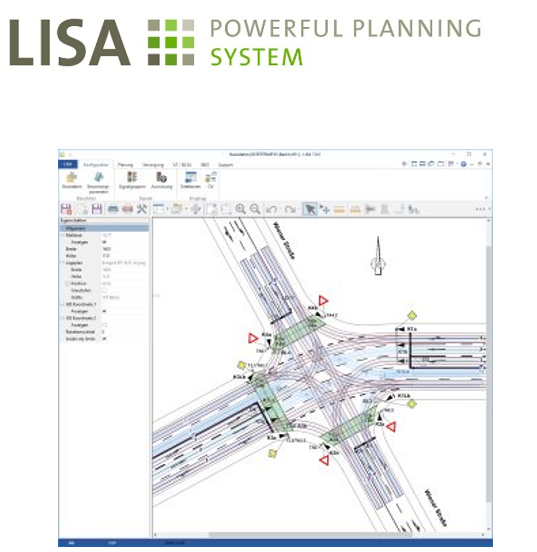Switch to the Versorgung ribbon tab
This screenshot has width=537, height=552.
tap(153, 164)
